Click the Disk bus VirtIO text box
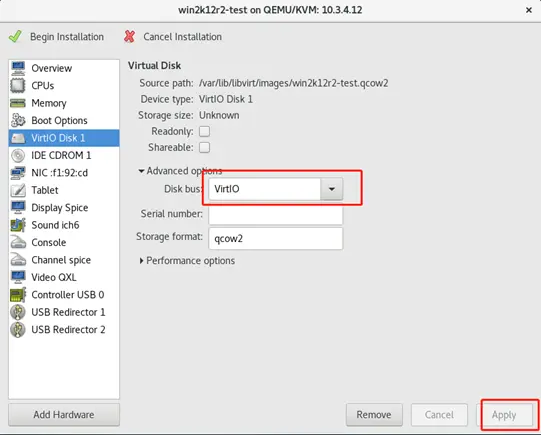The height and width of the screenshot is (435, 541). [x=265, y=189]
